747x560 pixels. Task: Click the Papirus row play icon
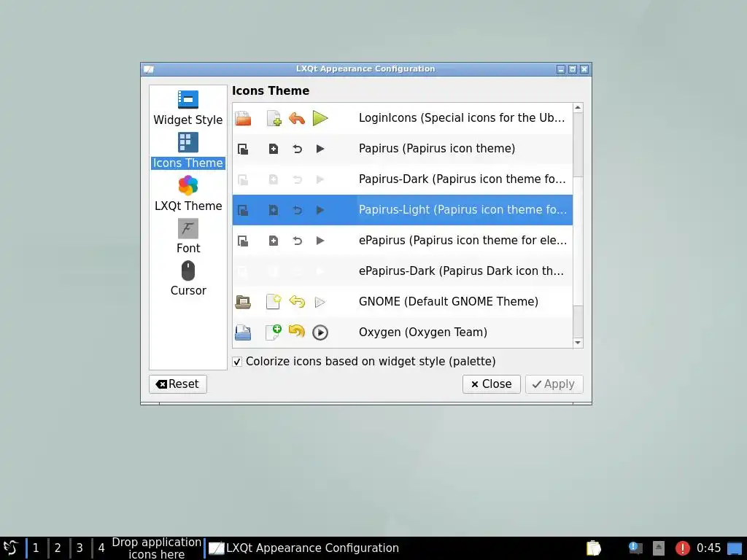coord(320,149)
